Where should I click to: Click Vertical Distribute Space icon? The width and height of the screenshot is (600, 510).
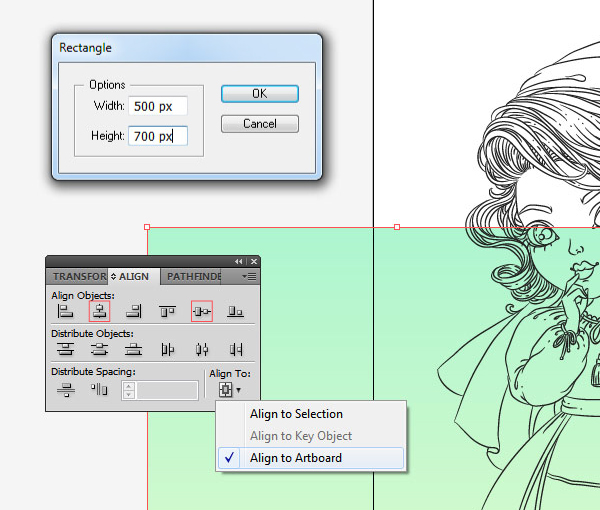coord(66,390)
